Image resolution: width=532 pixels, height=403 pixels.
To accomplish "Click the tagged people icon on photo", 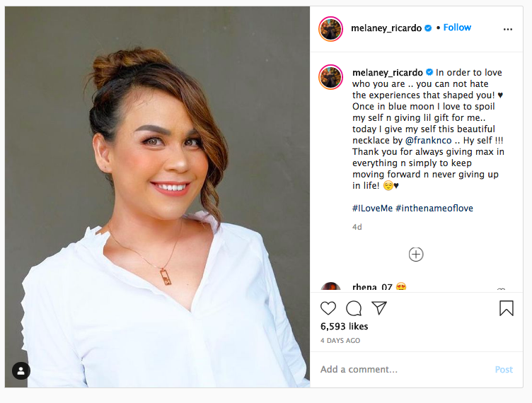I will tap(21, 370).
